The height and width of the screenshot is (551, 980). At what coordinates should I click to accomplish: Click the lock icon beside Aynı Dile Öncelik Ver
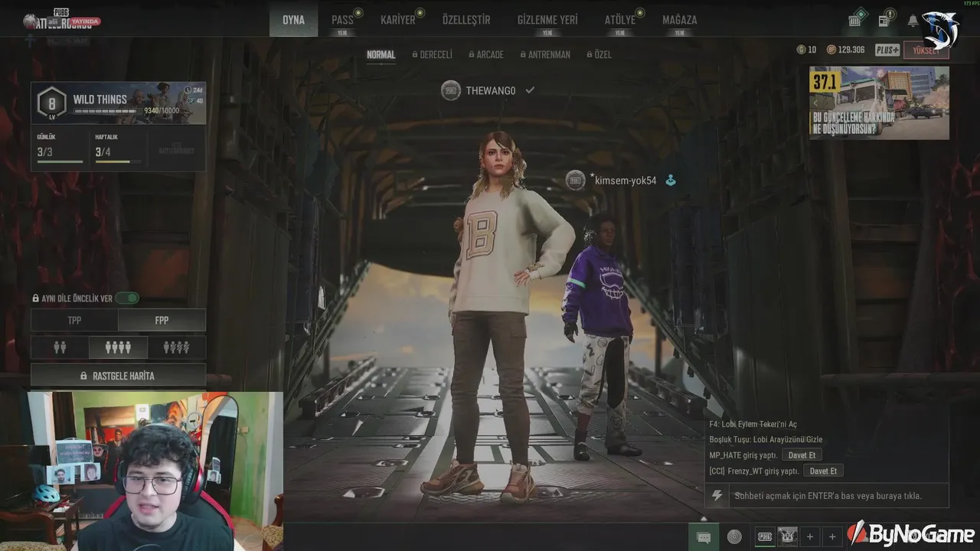(35, 298)
